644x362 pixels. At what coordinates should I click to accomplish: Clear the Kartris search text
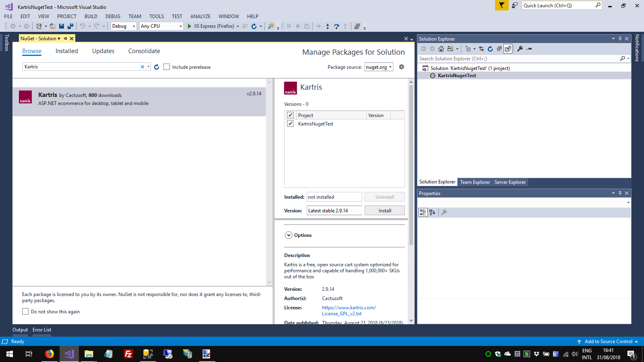[x=142, y=67]
